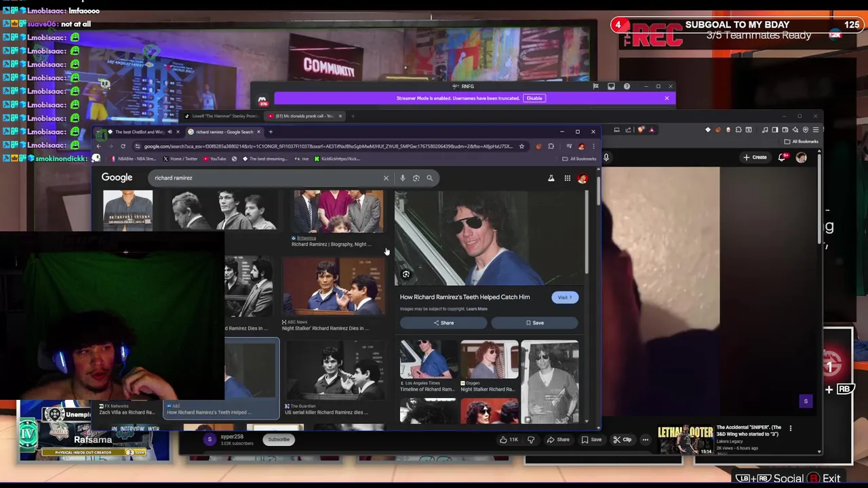This screenshot has width=868, height=488.
Task: Dislike the YouTube video
Action: [x=531, y=440]
